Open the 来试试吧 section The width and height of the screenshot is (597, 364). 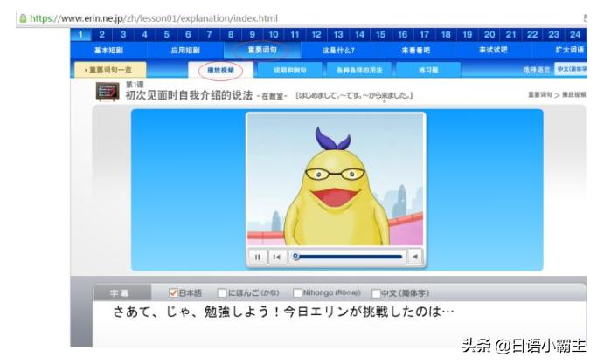pyautogui.click(x=493, y=51)
